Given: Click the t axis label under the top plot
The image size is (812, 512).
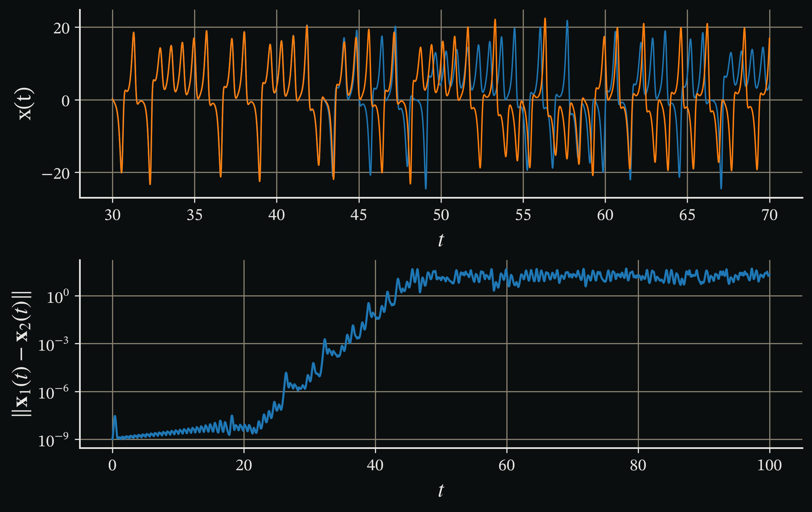Looking at the screenshot, I should click(441, 240).
